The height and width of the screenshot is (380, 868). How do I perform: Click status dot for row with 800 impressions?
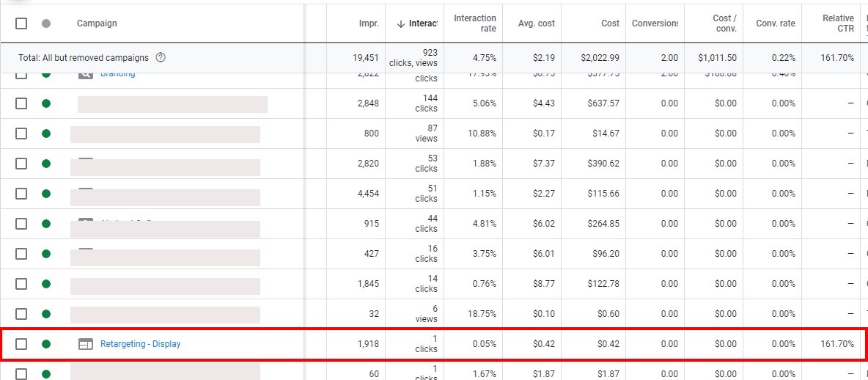tap(46, 134)
